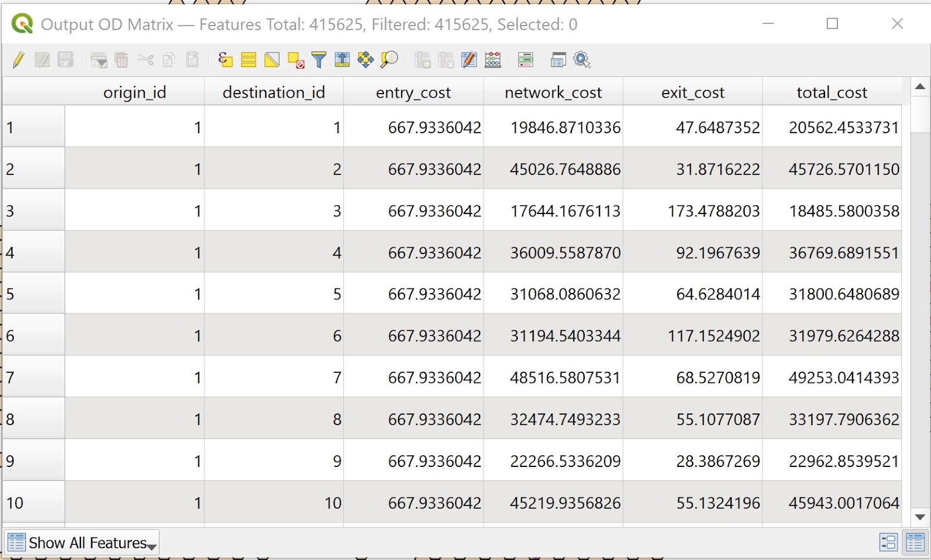This screenshot has width=931, height=560.
Task: Open the field calculator abacus icon
Action: 493,60
